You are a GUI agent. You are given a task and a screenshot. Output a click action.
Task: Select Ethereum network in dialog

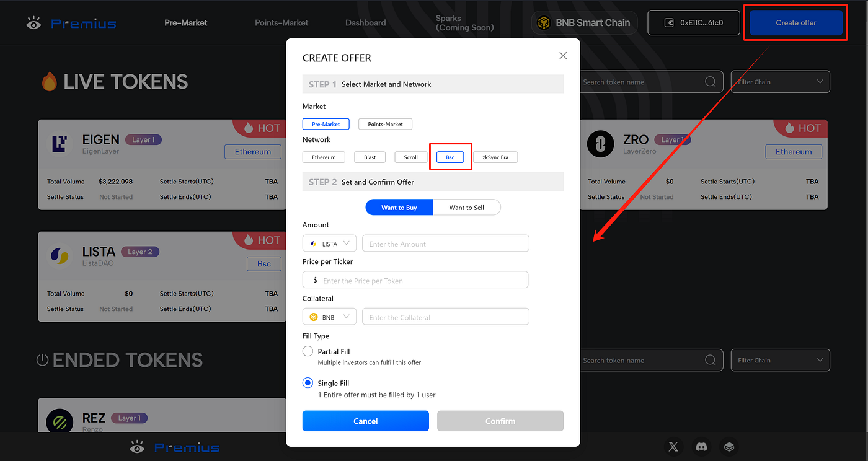coord(324,157)
